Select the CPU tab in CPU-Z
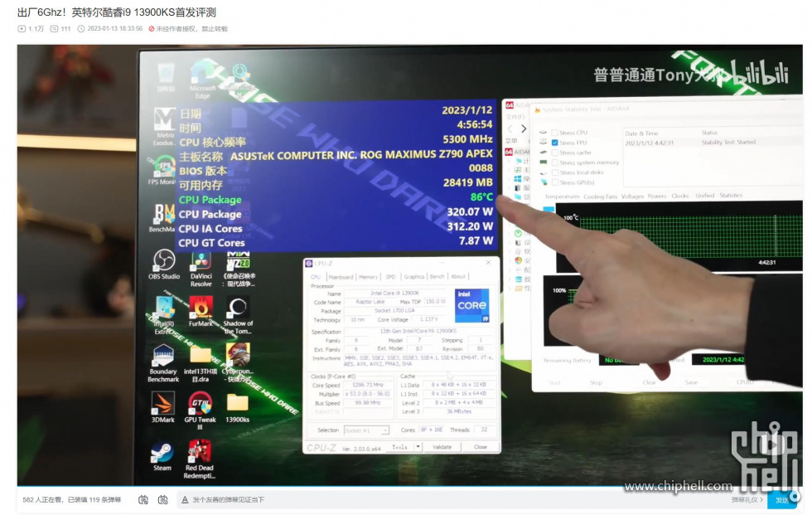Screen dimensions: 812x515 (316, 277)
